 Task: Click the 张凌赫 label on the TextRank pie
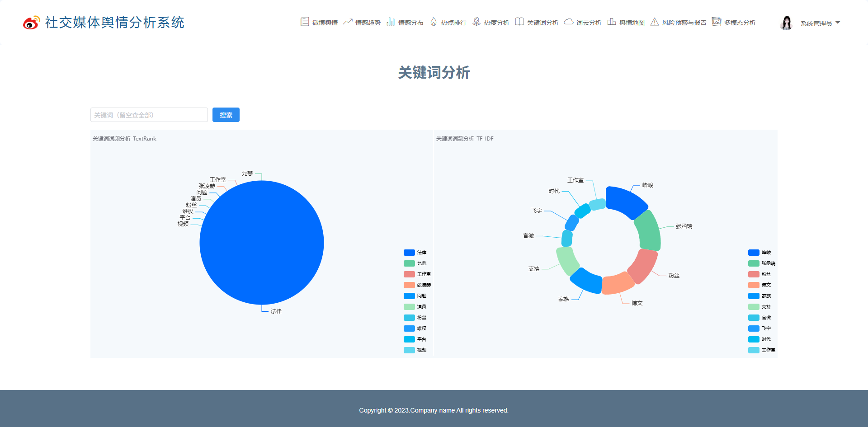tap(207, 186)
